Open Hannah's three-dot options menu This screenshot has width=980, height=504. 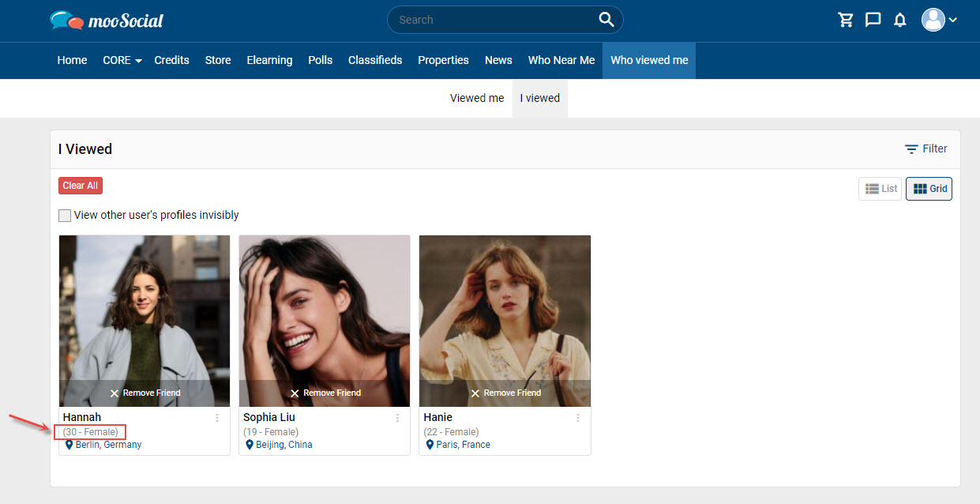click(217, 418)
